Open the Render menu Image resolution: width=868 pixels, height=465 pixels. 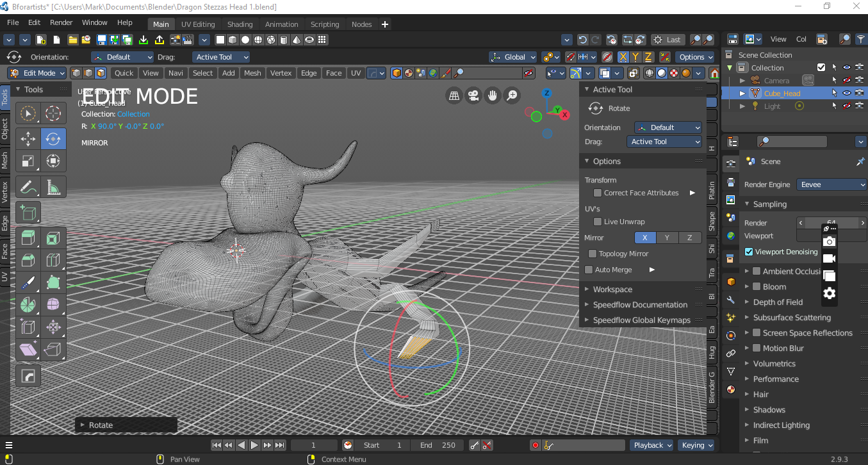tap(61, 22)
